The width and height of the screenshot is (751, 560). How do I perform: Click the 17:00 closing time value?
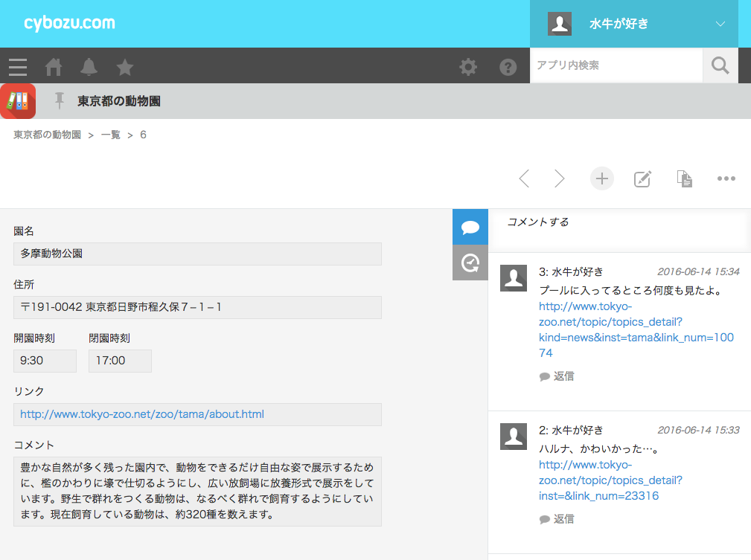[x=120, y=361]
